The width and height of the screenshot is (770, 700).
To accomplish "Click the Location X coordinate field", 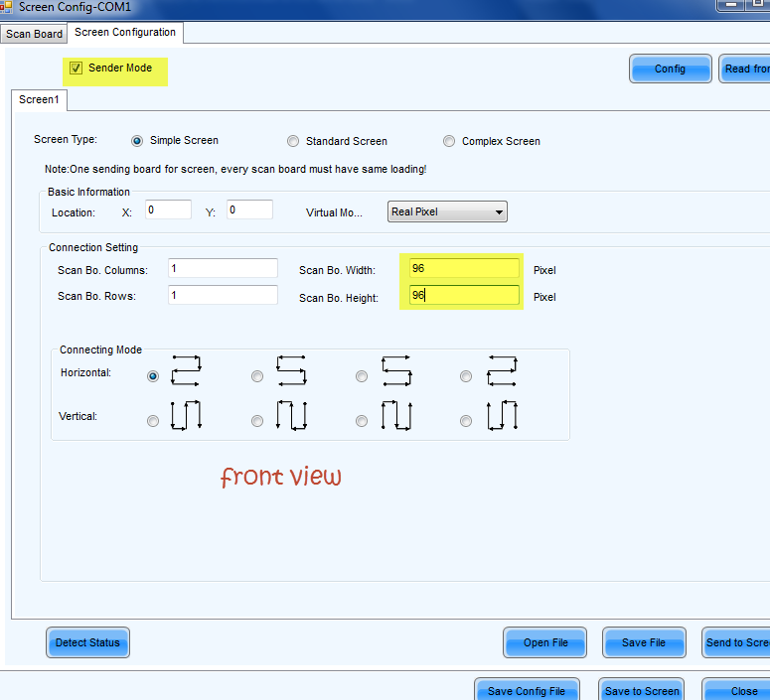I will click(x=168, y=210).
